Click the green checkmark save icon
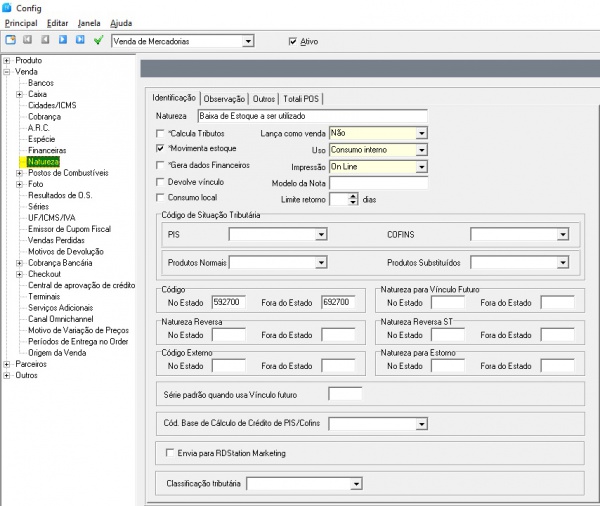Screen dimensions: 600x506 (x=98, y=41)
